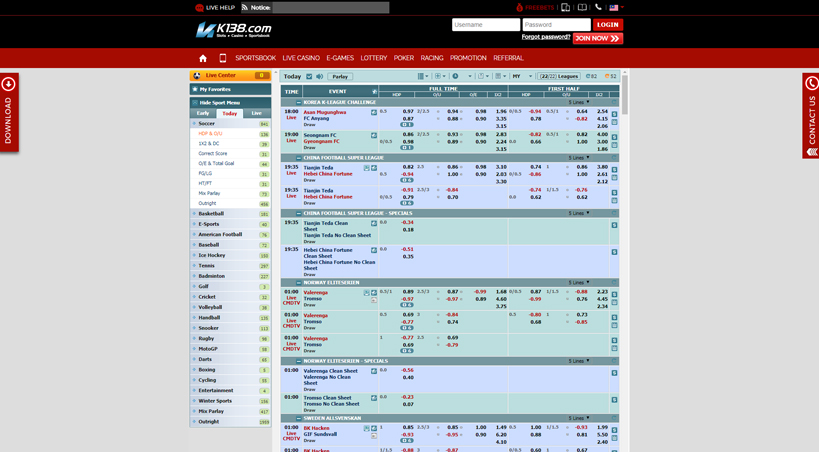The width and height of the screenshot is (819, 452).
Task: Click the Login button
Action: tap(607, 25)
